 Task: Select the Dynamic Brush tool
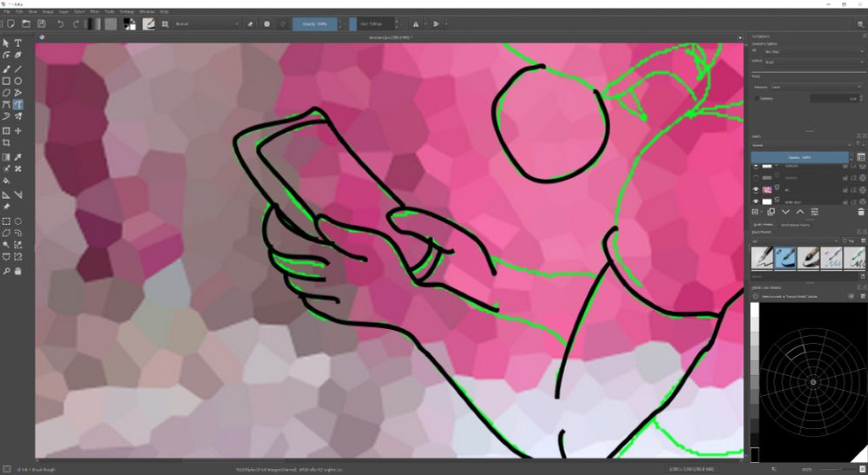(x=6, y=116)
